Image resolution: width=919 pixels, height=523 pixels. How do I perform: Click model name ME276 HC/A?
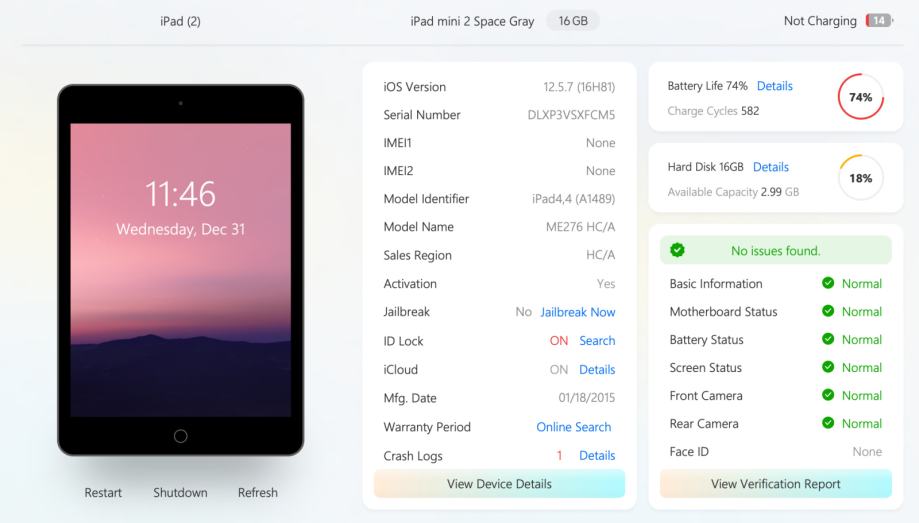pyautogui.click(x=580, y=227)
